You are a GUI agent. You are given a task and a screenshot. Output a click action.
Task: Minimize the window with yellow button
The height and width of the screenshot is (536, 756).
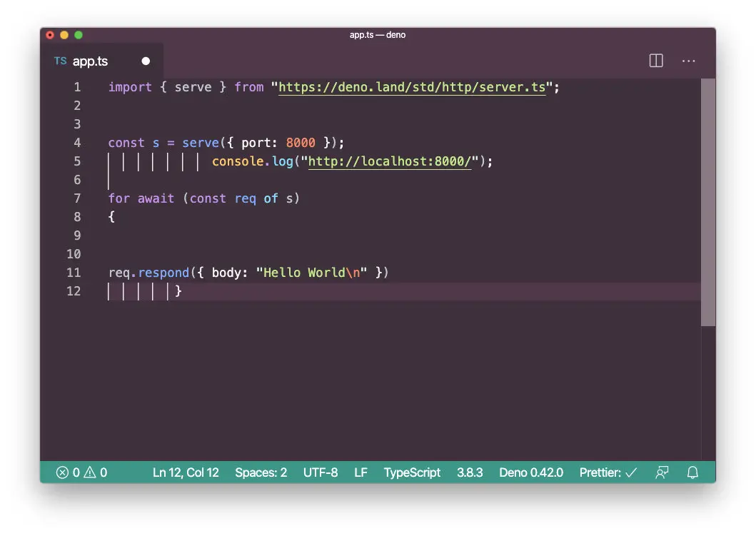click(64, 35)
